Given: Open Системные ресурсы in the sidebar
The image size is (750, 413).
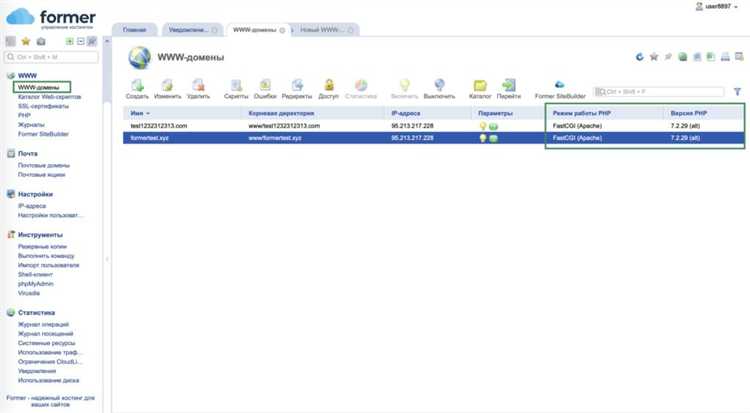Looking at the screenshot, I should [x=46, y=343].
